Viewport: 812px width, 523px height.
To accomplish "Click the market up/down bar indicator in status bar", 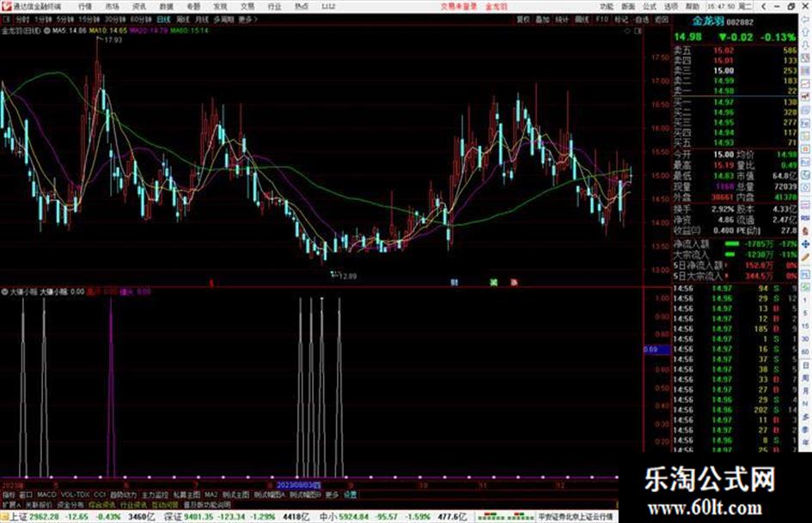I will (505, 517).
